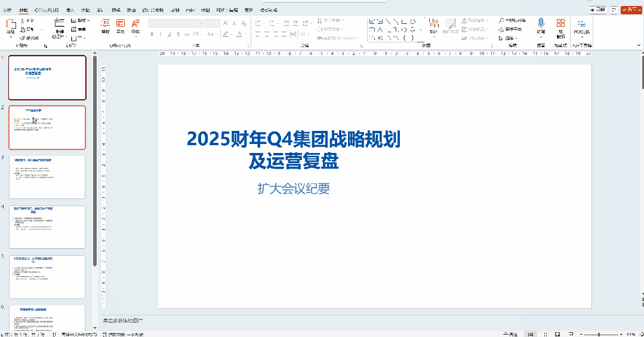Switch to the Home ribbon tab
This screenshot has width=644, height=337.
click(23, 10)
